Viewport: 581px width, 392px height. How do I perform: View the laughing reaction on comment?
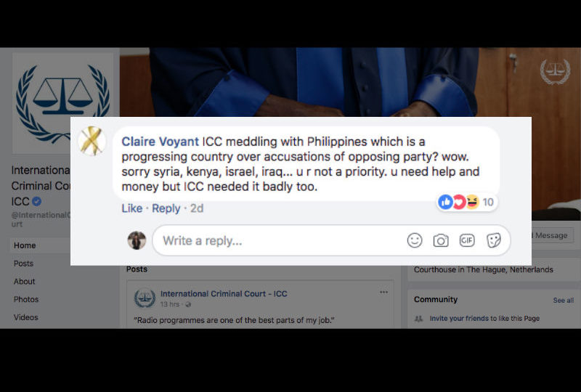(x=472, y=202)
